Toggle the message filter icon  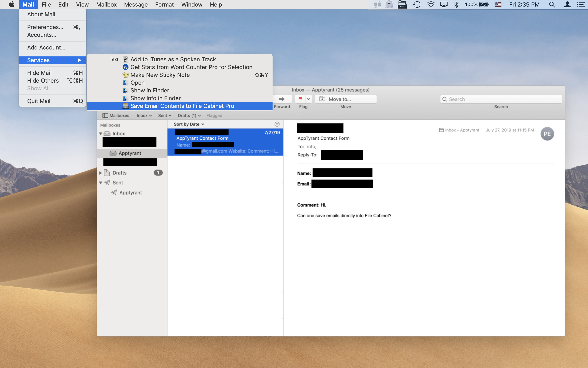click(x=277, y=124)
